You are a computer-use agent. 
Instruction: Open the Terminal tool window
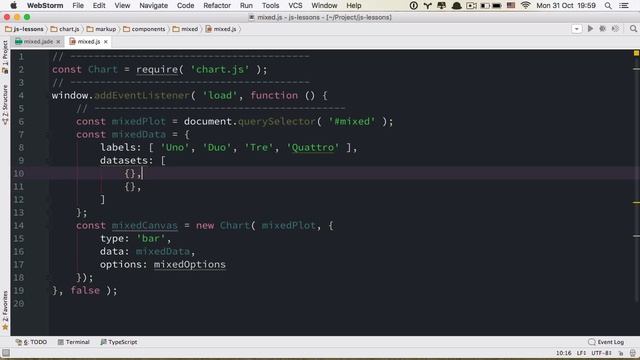coord(73,342)
